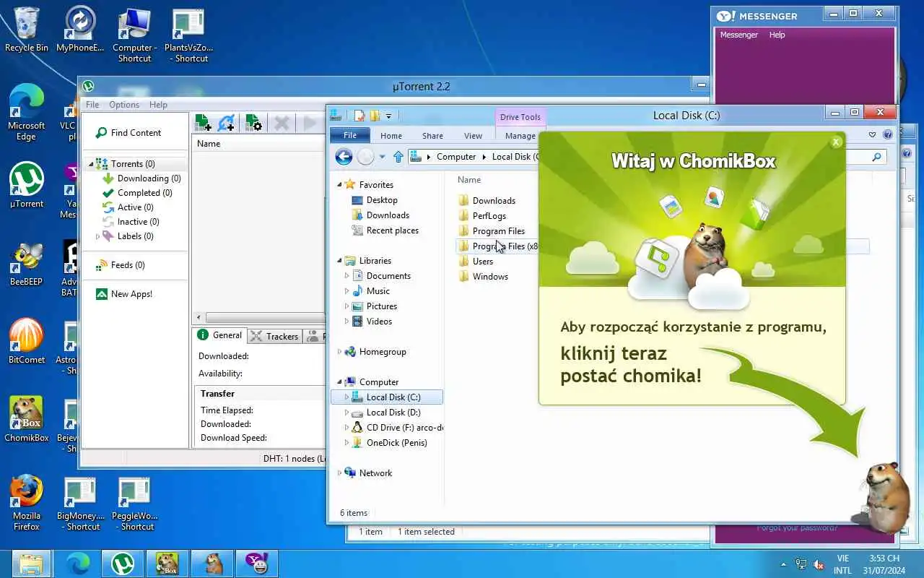Click Properties icon in quick access toolbar

(x=359, y=116)
